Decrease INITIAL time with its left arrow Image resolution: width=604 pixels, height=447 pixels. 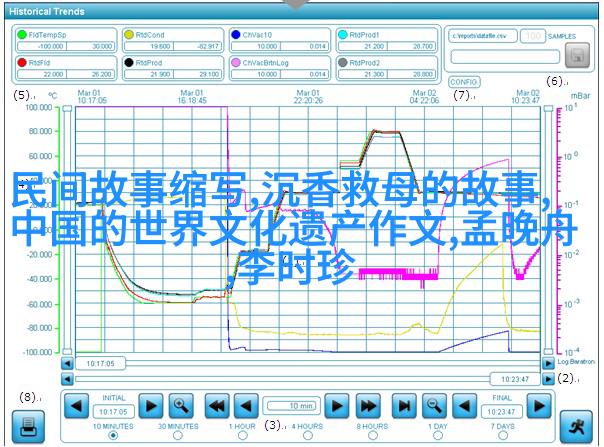coord(76,406)
